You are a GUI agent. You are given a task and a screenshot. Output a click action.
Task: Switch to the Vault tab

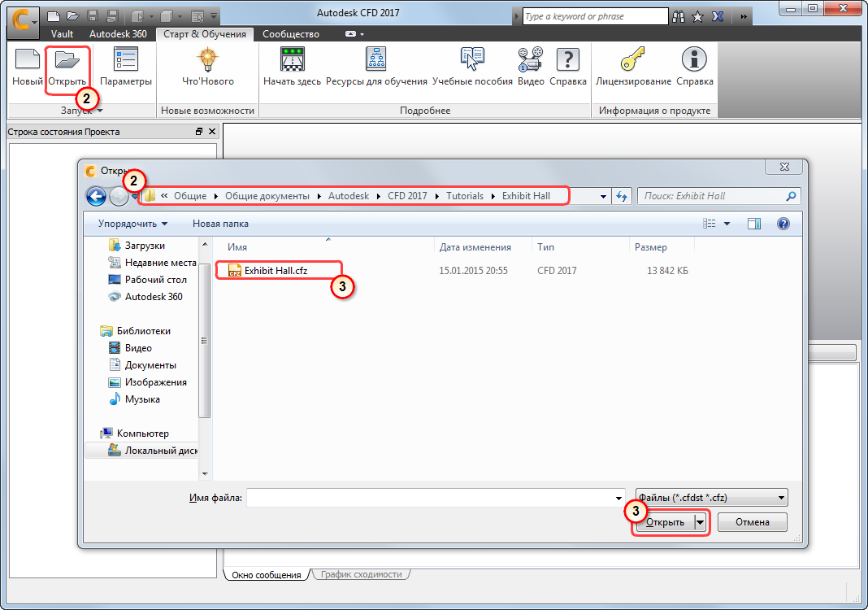click(x=62, y=34)
